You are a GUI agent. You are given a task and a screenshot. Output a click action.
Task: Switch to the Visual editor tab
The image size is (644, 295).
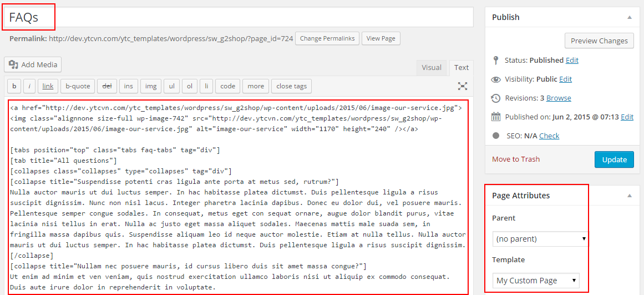click(432, 67)
